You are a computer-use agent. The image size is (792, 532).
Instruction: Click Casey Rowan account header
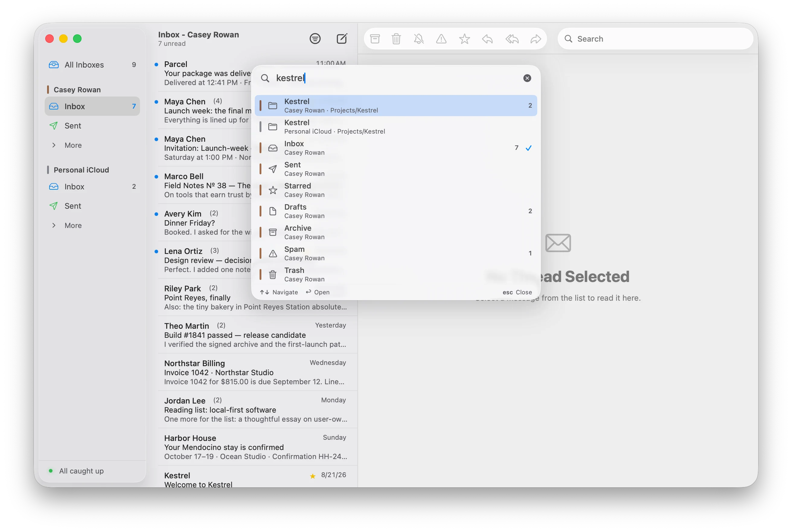coord(77,90)
